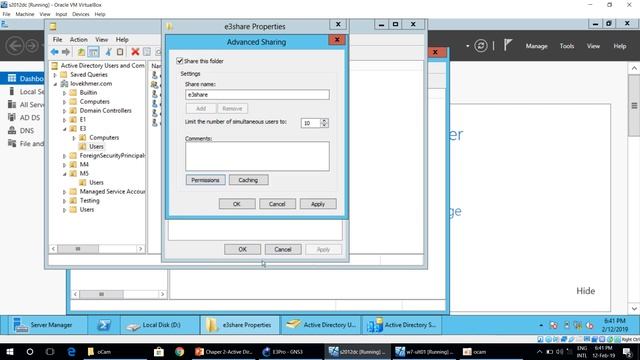Open View menu in AD Users window
The height and width of the screenshot is (360, 640).
102,40
